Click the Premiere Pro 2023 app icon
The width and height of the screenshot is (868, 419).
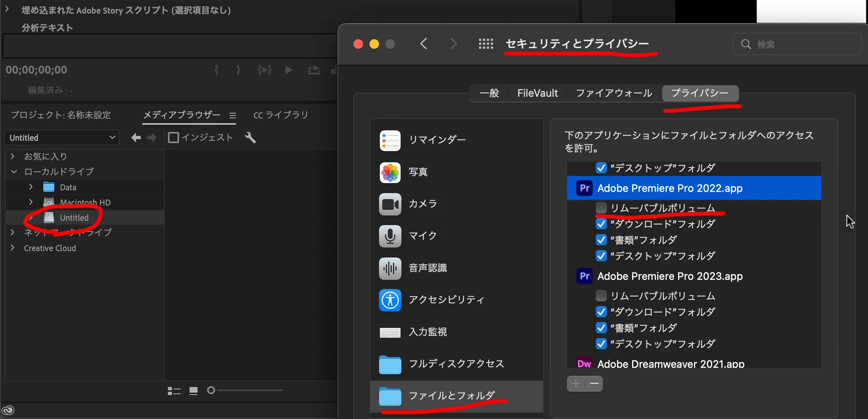pyautogui.click(x=585, y=276)
